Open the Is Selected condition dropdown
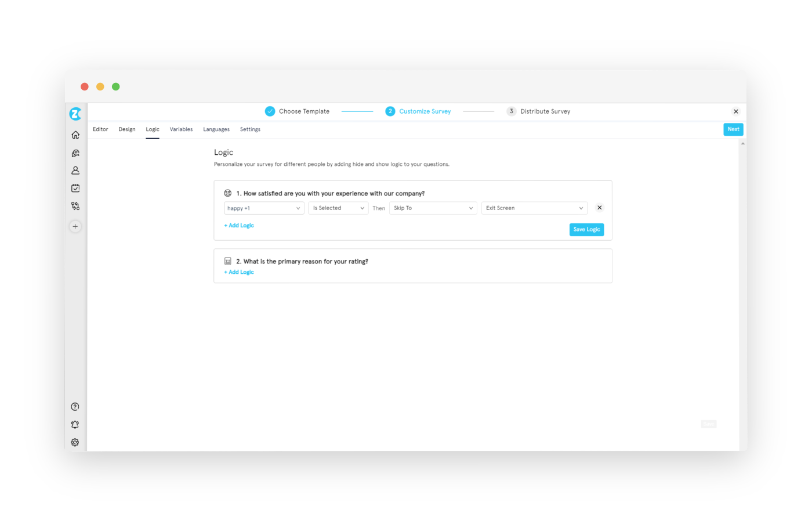The image size is (812, 522). (x=338, y=208)
